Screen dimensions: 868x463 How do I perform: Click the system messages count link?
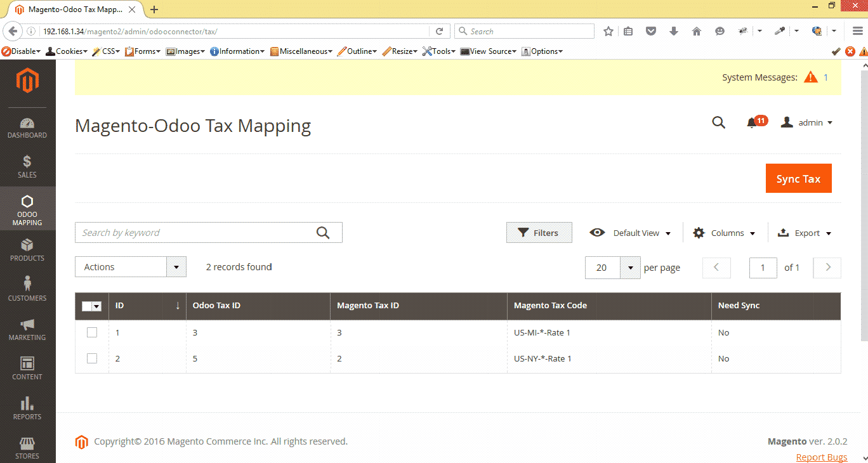825,77
